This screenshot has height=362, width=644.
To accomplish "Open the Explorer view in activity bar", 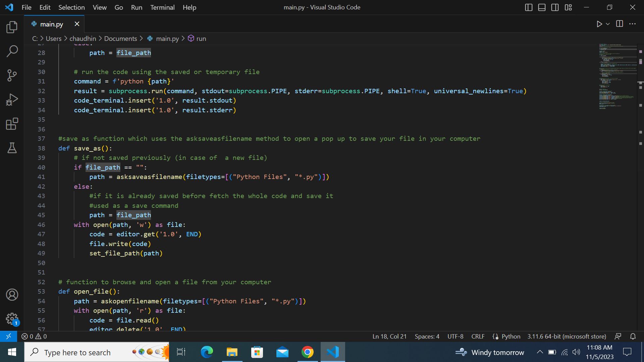I will click(x=12, y=27).
